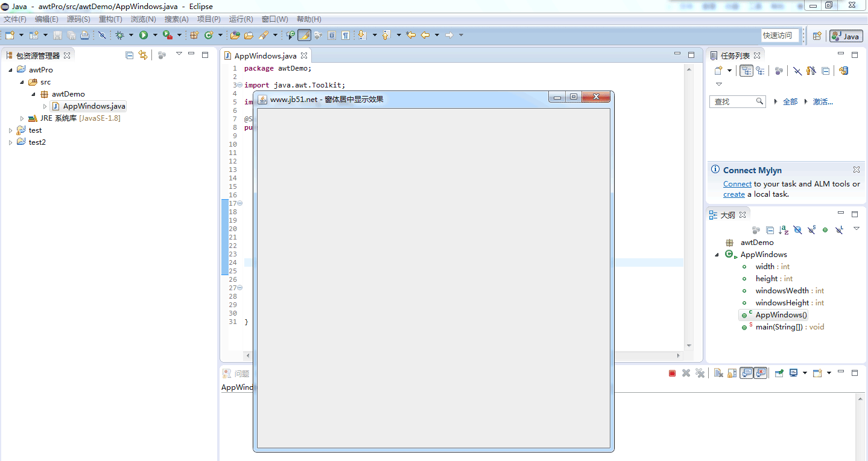Run the AppWindows program

pos(145,35)
